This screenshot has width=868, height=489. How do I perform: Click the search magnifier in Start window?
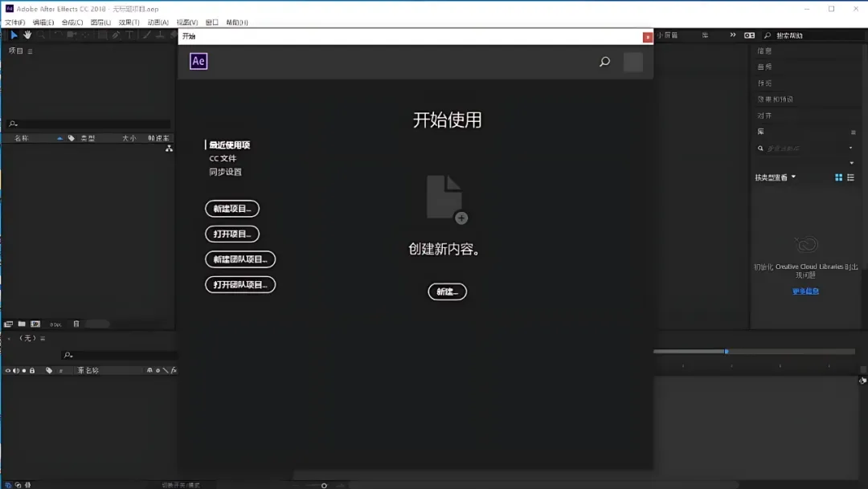click(x=604, y=61)
